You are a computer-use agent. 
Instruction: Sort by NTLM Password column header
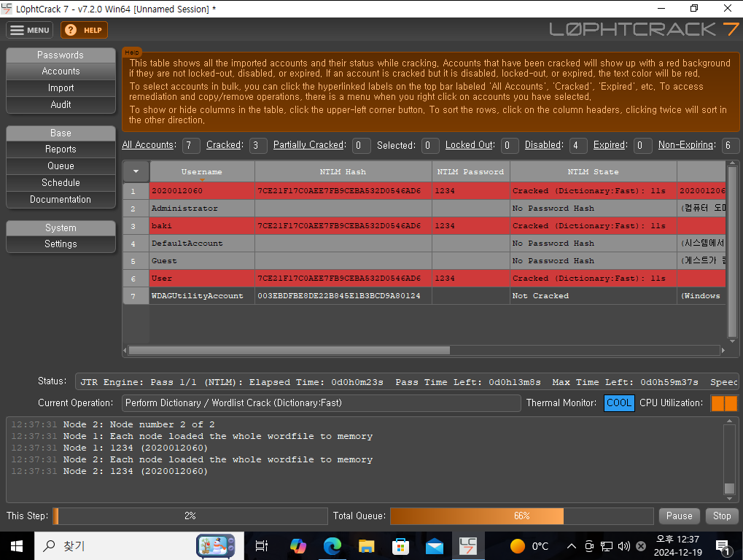(470, 171)
